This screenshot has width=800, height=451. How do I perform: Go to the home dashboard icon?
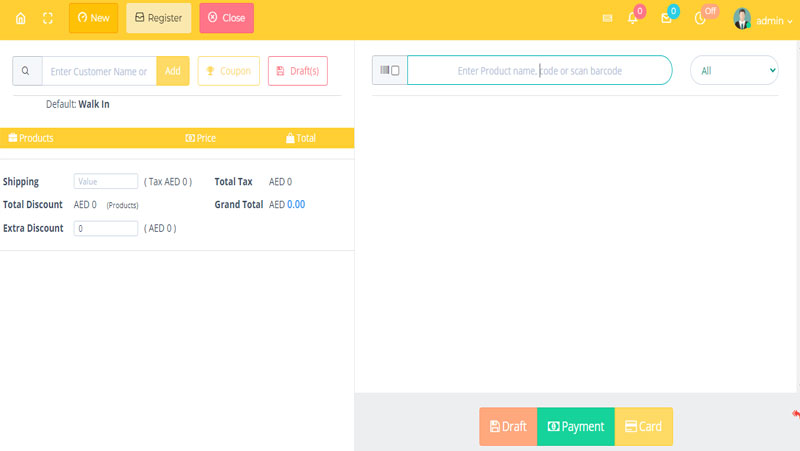pyautogui.click(x=20, y=18)
